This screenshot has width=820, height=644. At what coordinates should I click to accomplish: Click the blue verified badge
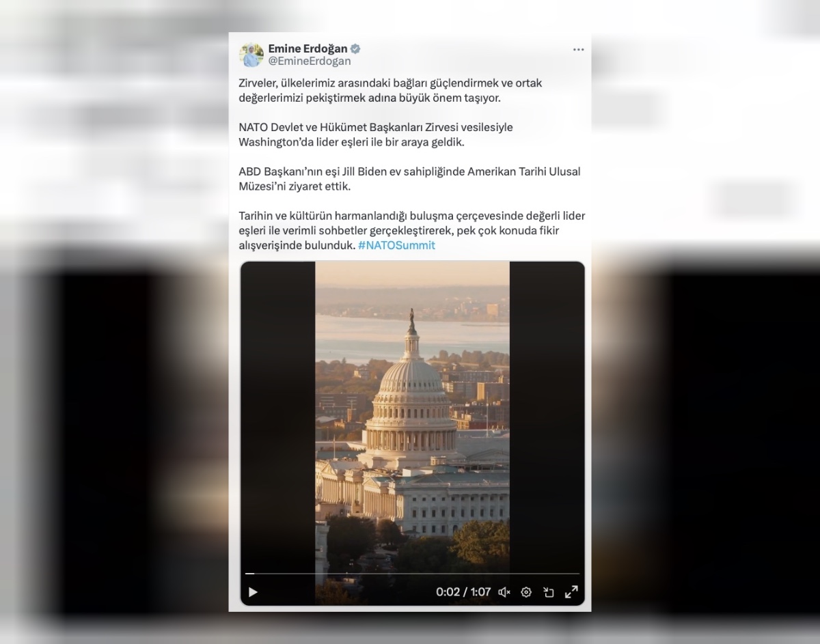pyautogui.click(x=355, y=48)
